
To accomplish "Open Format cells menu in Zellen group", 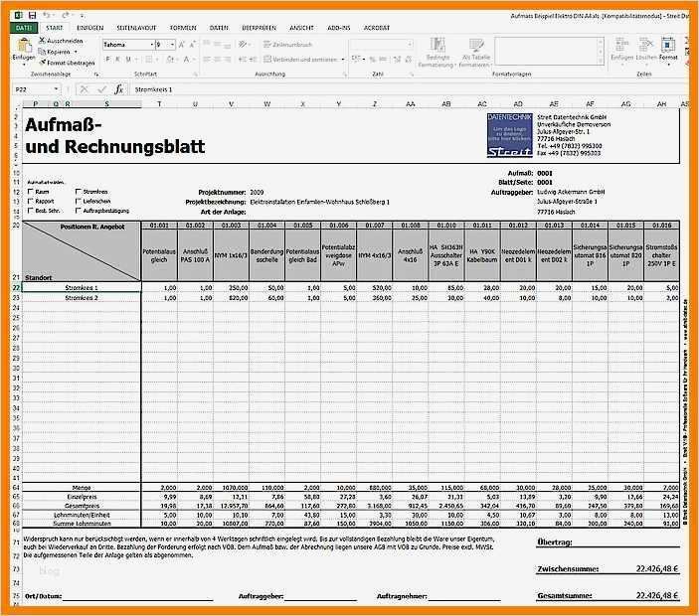I will (x=668, y=50).
